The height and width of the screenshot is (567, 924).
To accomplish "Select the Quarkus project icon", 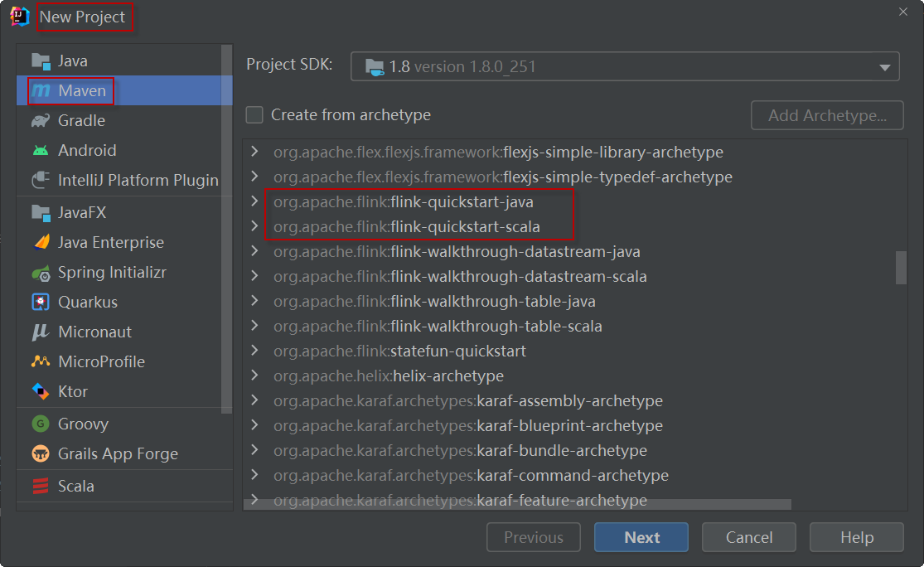I will pos(41,303).
